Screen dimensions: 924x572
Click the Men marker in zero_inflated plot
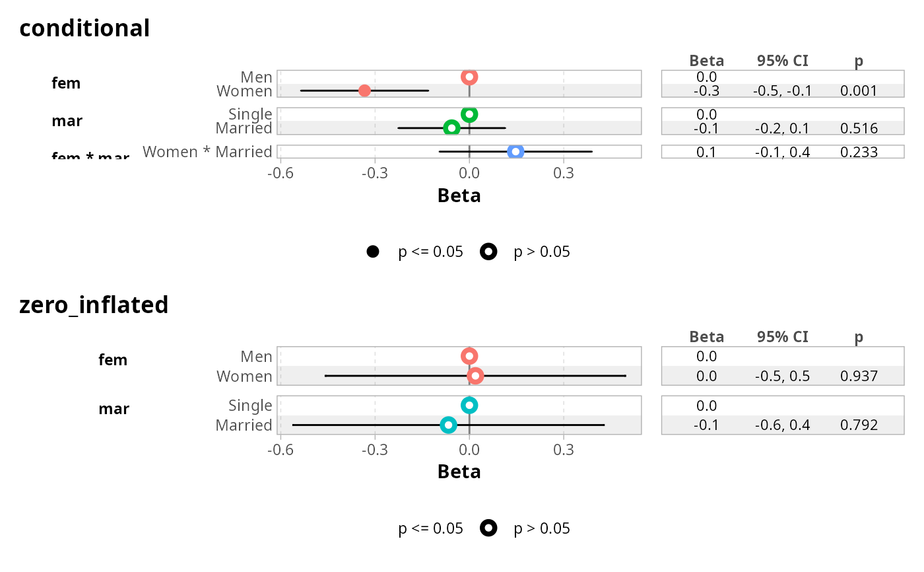pyautogui.click(x=469, y=357)
